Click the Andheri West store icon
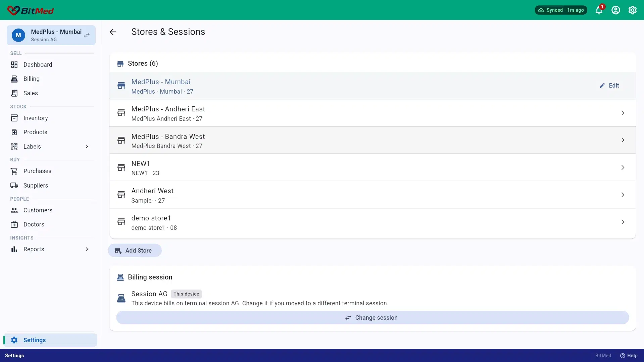The width and height of the screenshot is (644, 362). click(121, 195)
